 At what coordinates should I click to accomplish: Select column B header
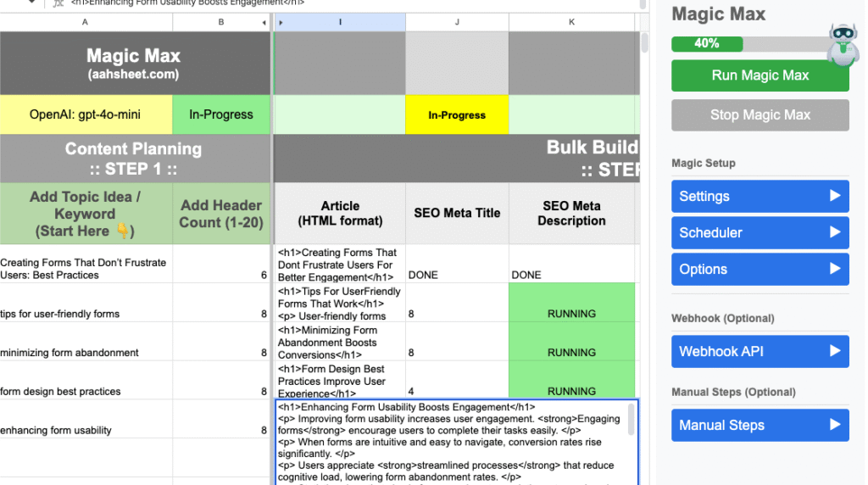221,22
